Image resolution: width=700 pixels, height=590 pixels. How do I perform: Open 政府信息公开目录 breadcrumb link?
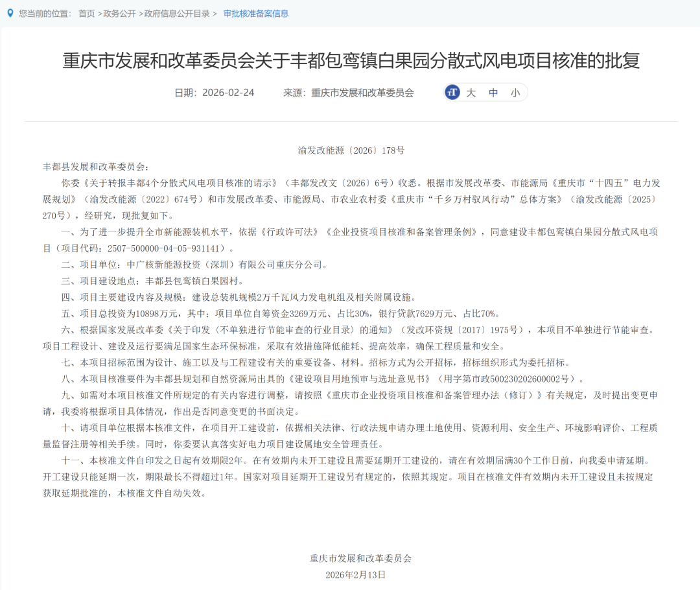[x=177, y=14]
